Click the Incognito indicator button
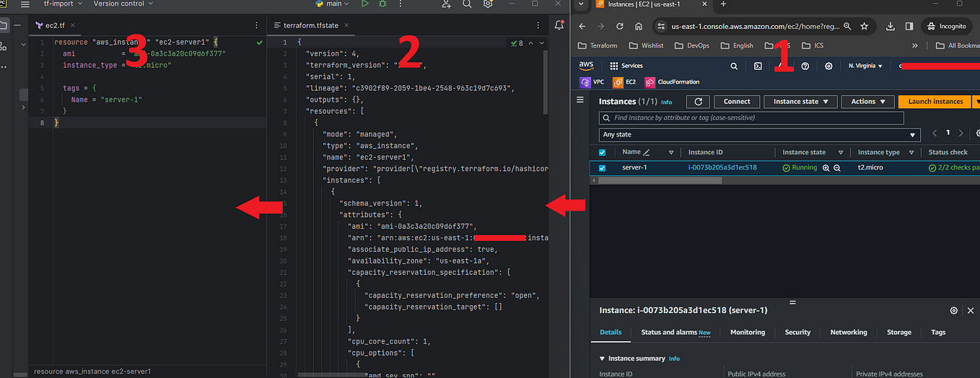The width and height of the screenshot is (980, 378). (946, 26)
